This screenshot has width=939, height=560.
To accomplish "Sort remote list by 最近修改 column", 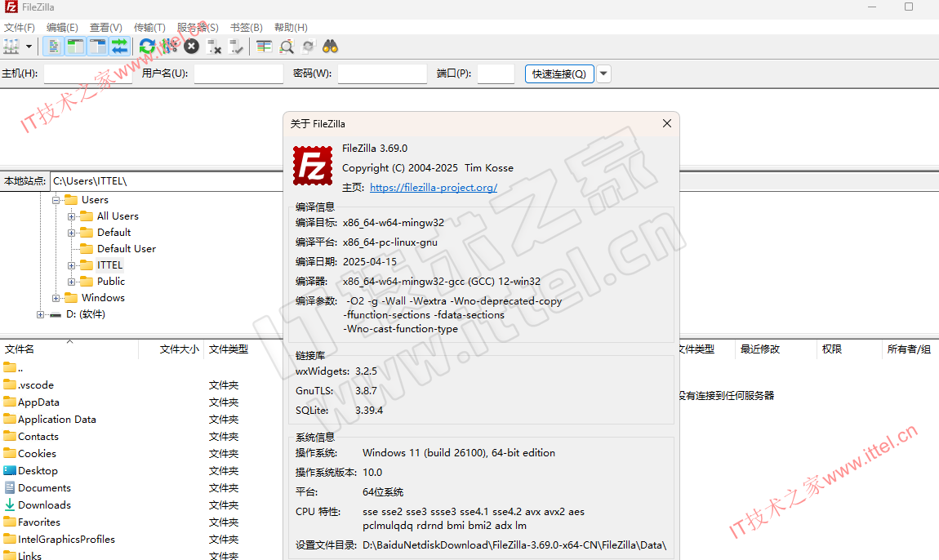I will 776,349.
